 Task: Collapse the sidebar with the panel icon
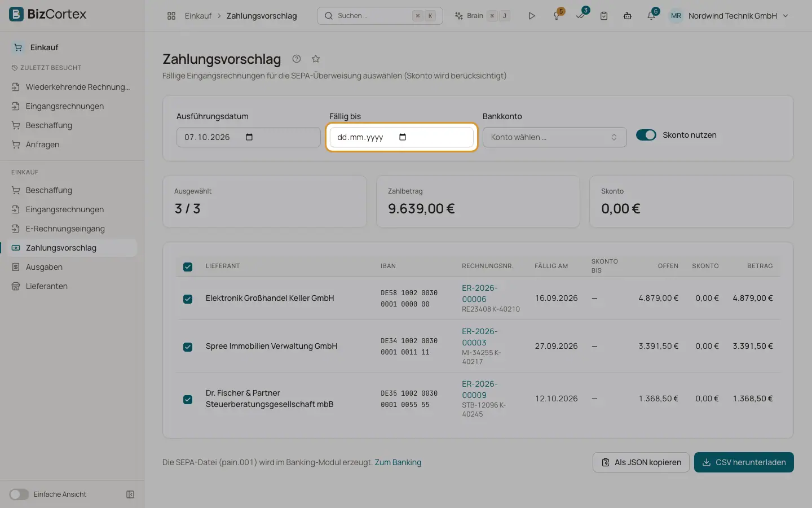[130, 494]
